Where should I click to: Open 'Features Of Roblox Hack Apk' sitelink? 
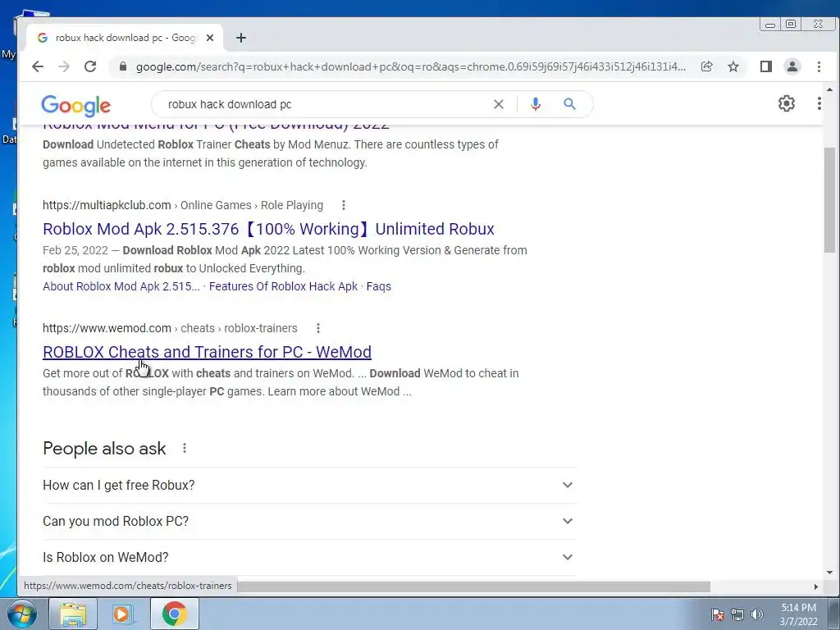coord(283,286)
